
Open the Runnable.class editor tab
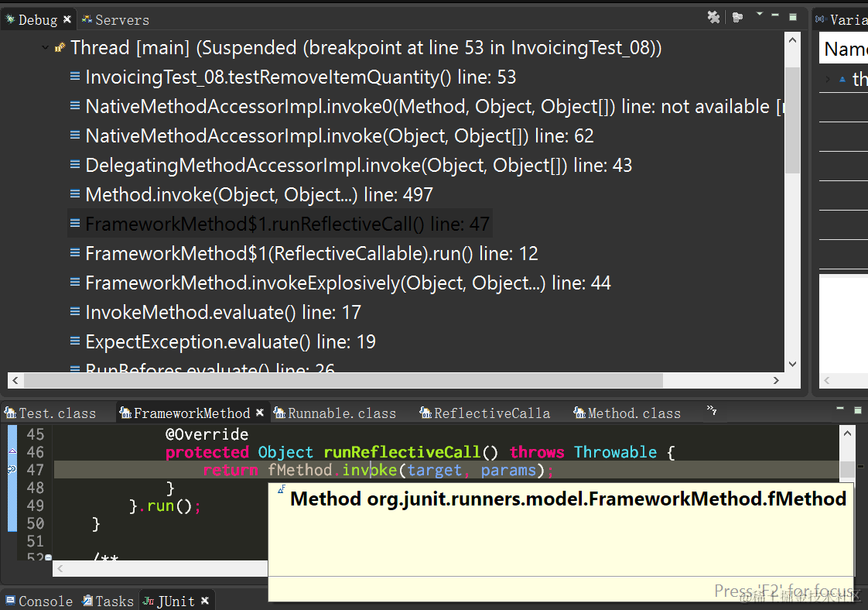pos(336,413)
